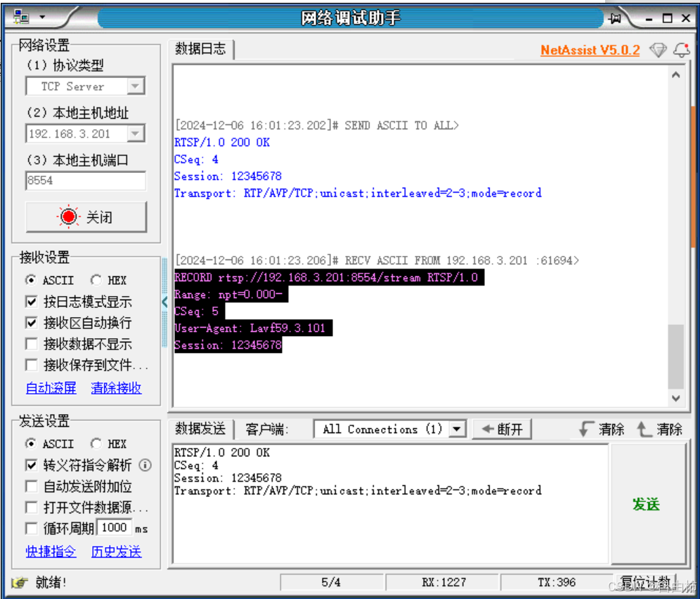Expand the 本地主机地址 dropdown
The image size is (700, 599).
[135, 133]
